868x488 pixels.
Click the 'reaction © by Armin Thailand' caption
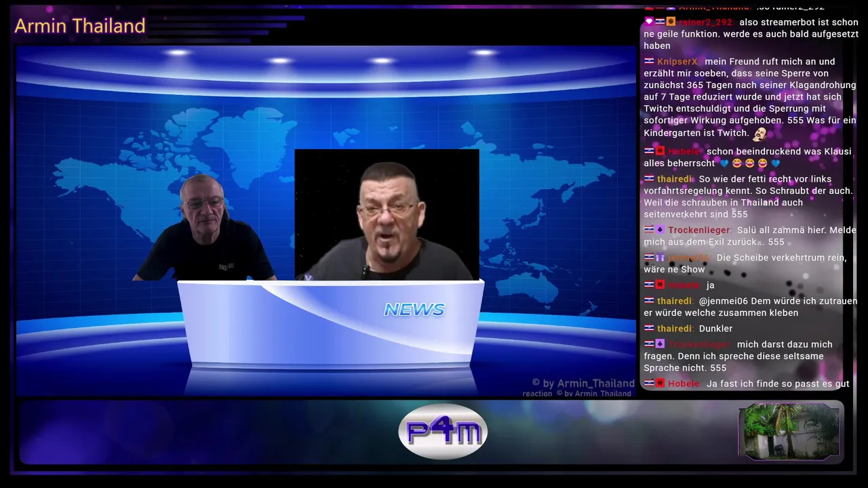click(577, 394)
